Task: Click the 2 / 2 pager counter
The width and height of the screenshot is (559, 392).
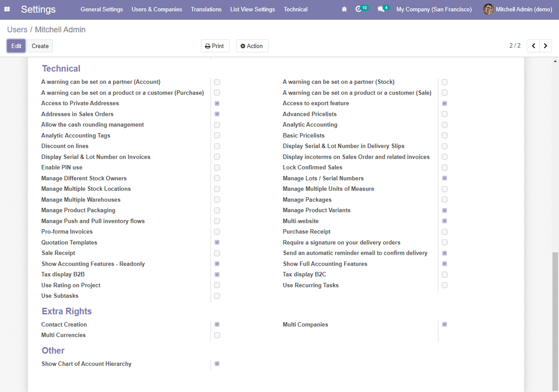Action: pos(515,45)
